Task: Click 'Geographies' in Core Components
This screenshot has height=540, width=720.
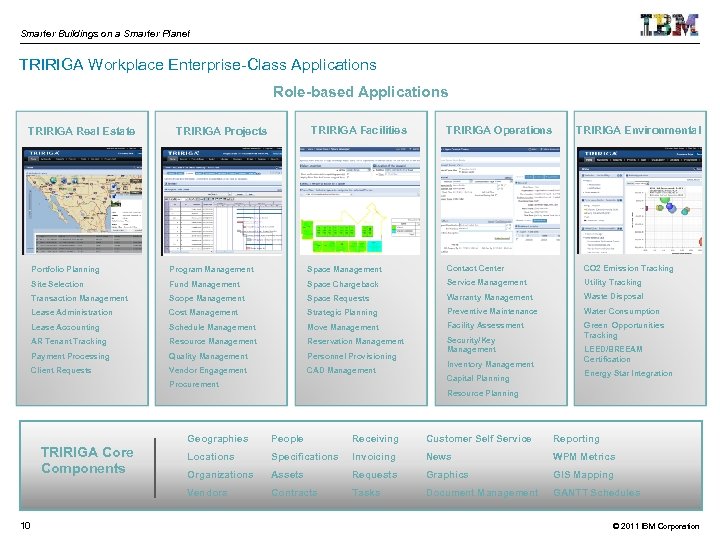Action: pyautogui.click(x=218, y=439)
